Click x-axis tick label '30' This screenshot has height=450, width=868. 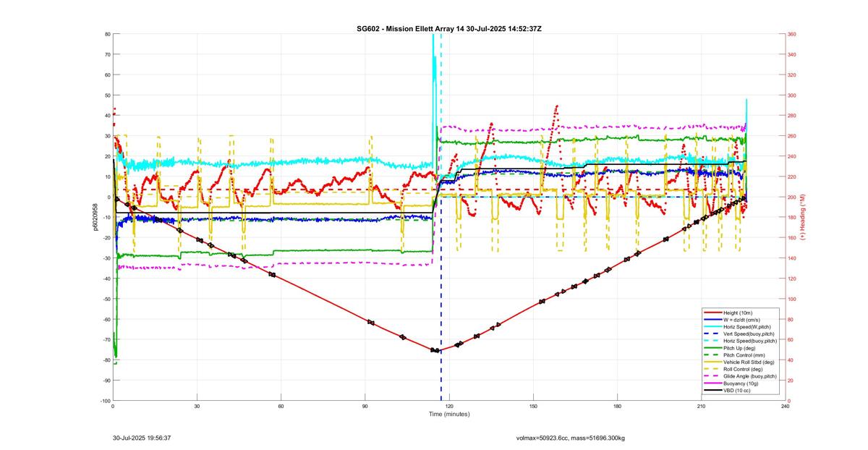pos(197,407)
